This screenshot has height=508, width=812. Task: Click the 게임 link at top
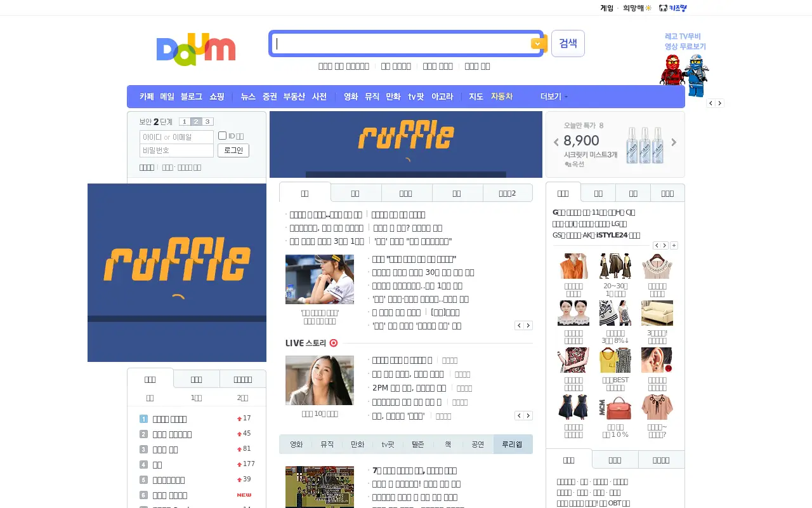tap(607, 8)
